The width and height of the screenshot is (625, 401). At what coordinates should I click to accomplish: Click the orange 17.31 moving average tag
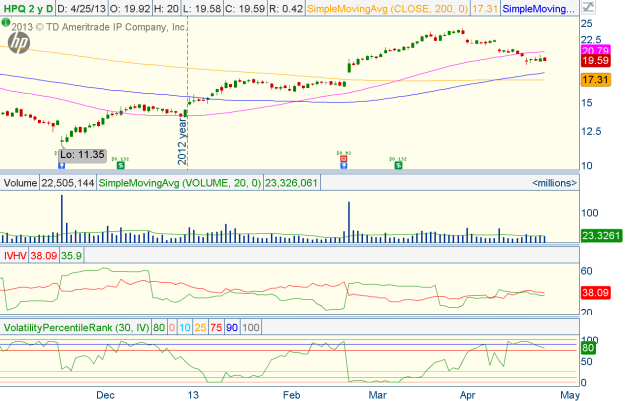[596, 78]
